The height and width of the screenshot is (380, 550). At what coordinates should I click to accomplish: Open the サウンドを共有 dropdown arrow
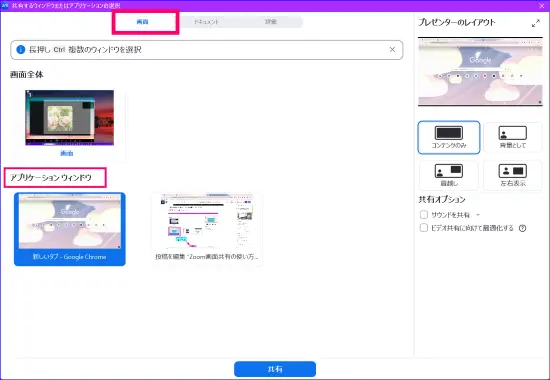pyautogui.click(x=478, y=215)
